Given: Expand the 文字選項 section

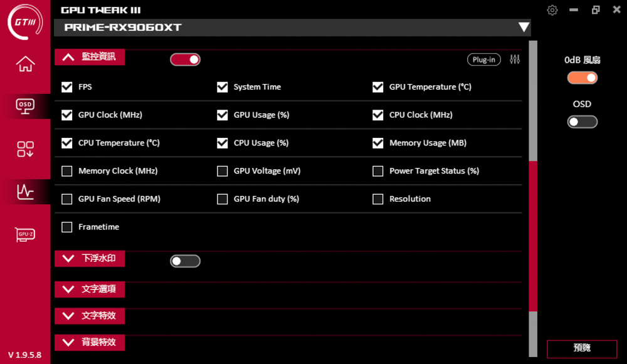Looking at the screenshot, I should point(90,289).
